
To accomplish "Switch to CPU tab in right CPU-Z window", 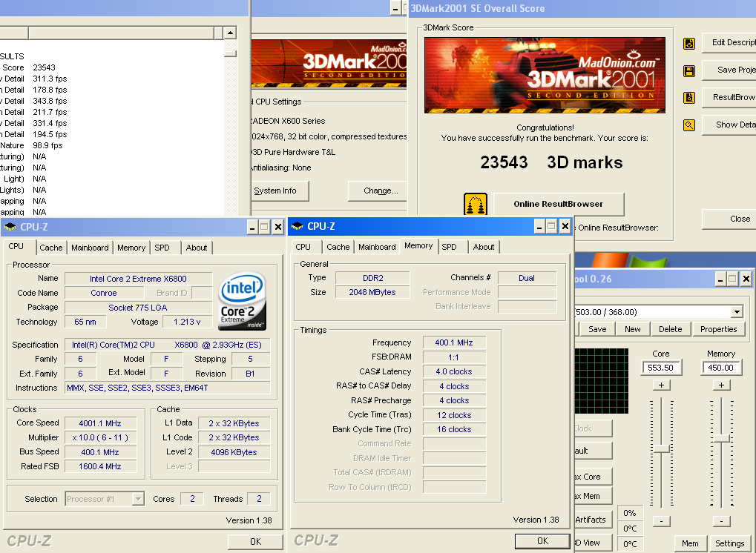I will click(303, 247).
